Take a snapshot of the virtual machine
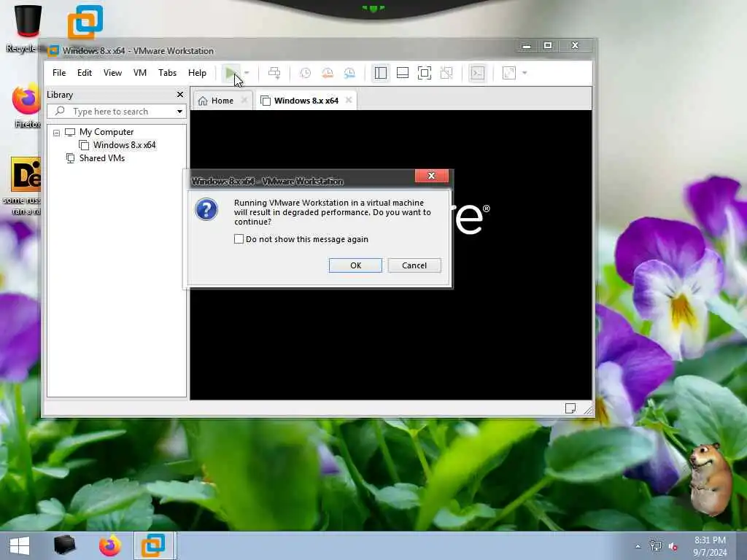747x560 pixels. pyautogui.click(x=306, y=73)
